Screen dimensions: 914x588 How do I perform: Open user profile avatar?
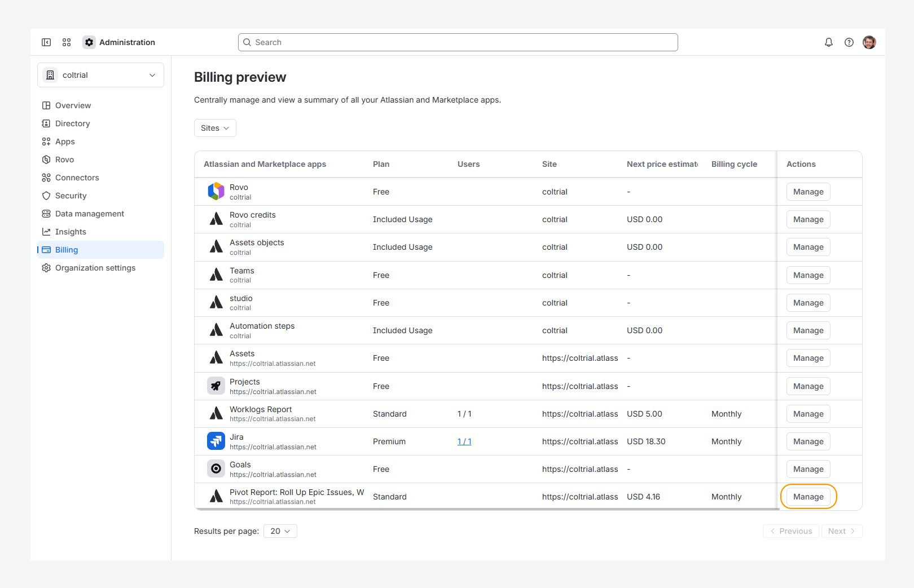tap(869, 42)
